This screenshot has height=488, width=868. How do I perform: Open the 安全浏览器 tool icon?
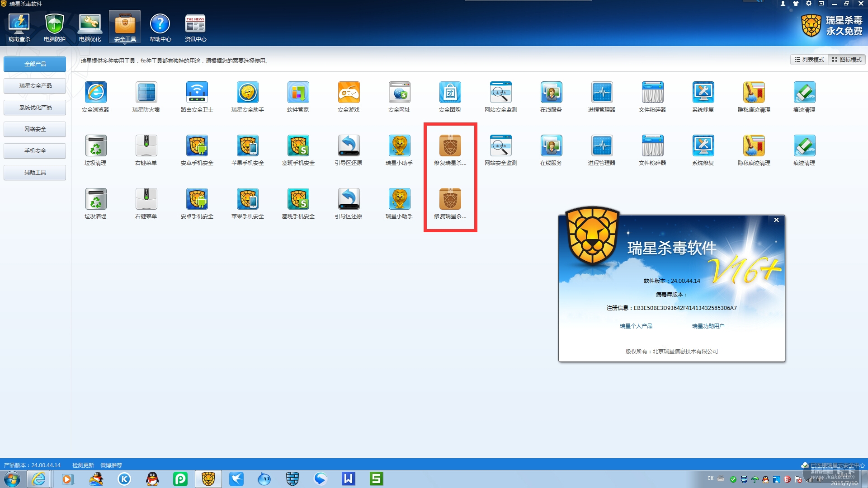(x=95, y=93)
